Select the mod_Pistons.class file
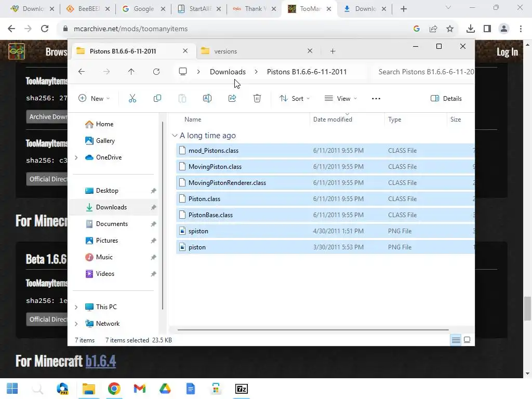Viewport: 532px width, 399px height. pos(325,151)
